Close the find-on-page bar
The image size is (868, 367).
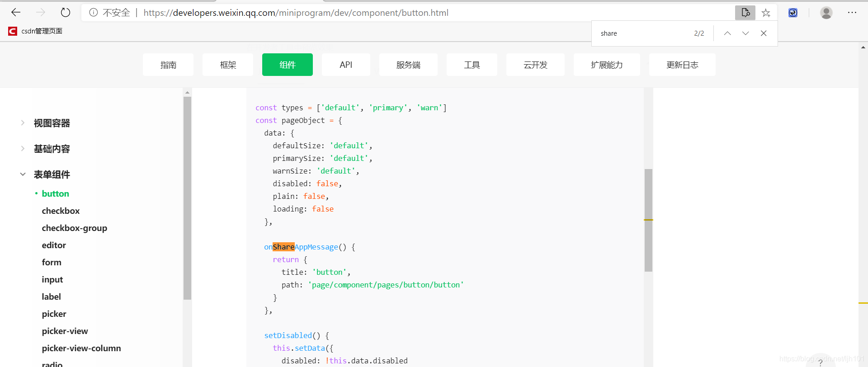coord(764,33)
